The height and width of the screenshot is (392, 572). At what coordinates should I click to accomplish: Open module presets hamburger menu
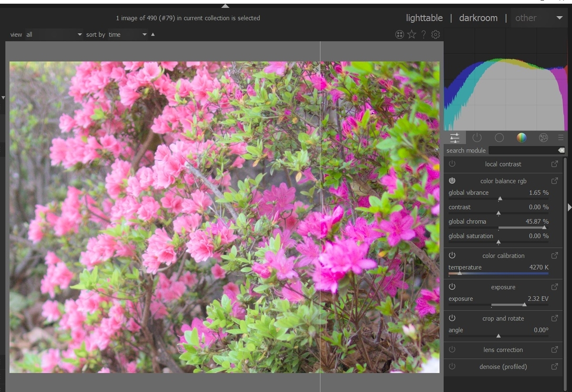(561, 138)
